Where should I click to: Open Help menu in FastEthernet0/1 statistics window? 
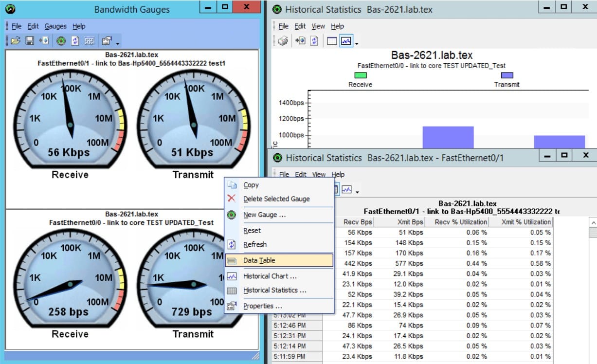coord(338,174)
